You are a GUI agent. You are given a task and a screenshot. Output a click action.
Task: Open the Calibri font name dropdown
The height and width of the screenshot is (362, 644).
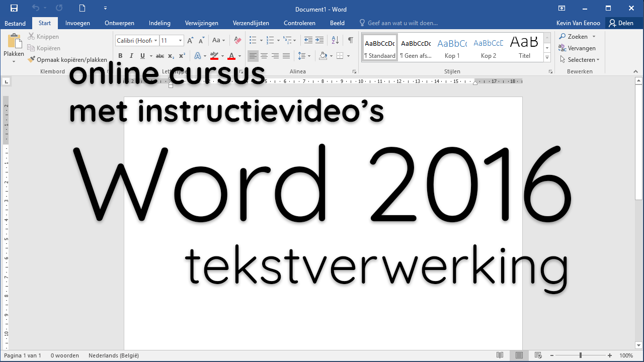156,41
